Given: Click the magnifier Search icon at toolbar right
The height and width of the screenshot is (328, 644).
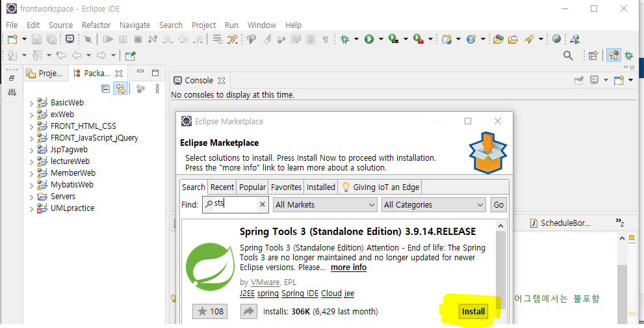Looking at the screenshot, I should (x=568, y=55).
